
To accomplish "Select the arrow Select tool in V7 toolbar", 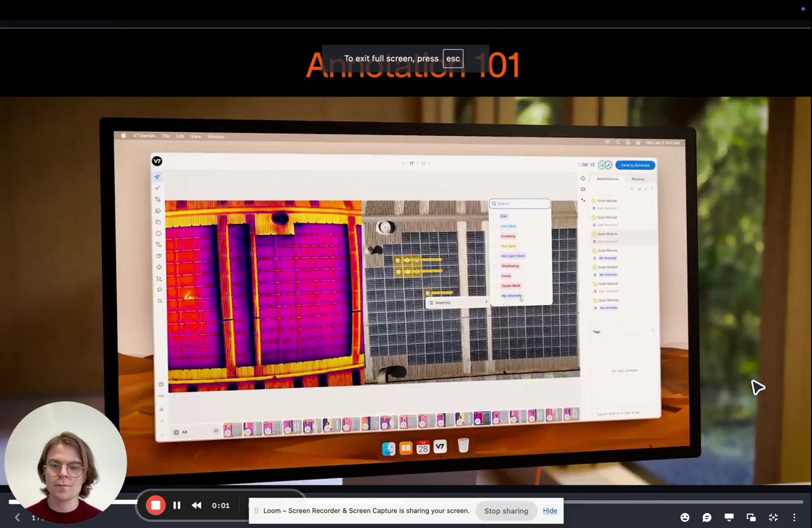I will tap(157, 177).
